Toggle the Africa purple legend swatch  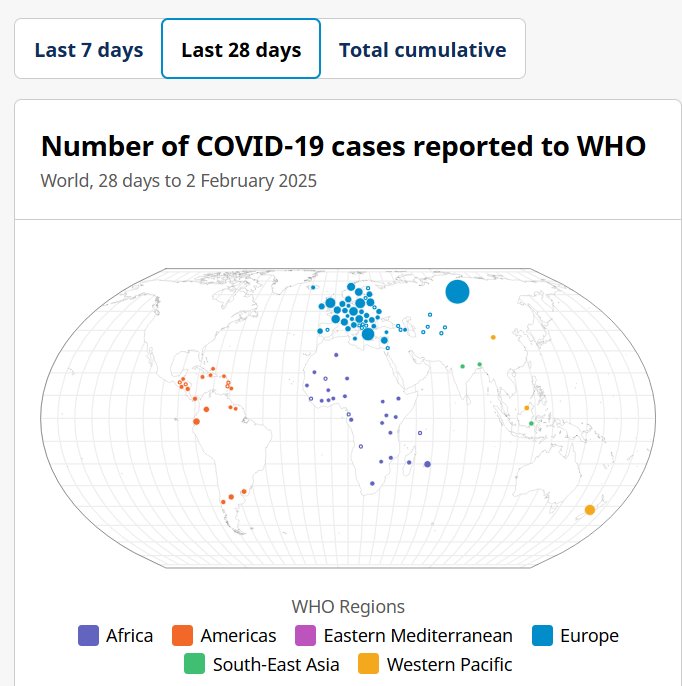coord(88,636)
